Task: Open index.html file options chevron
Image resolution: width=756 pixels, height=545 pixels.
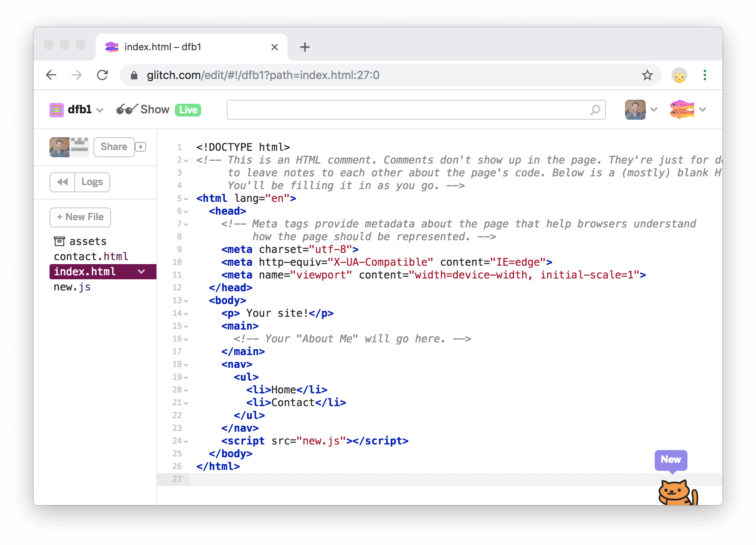Action: click(x=141, y=272)
